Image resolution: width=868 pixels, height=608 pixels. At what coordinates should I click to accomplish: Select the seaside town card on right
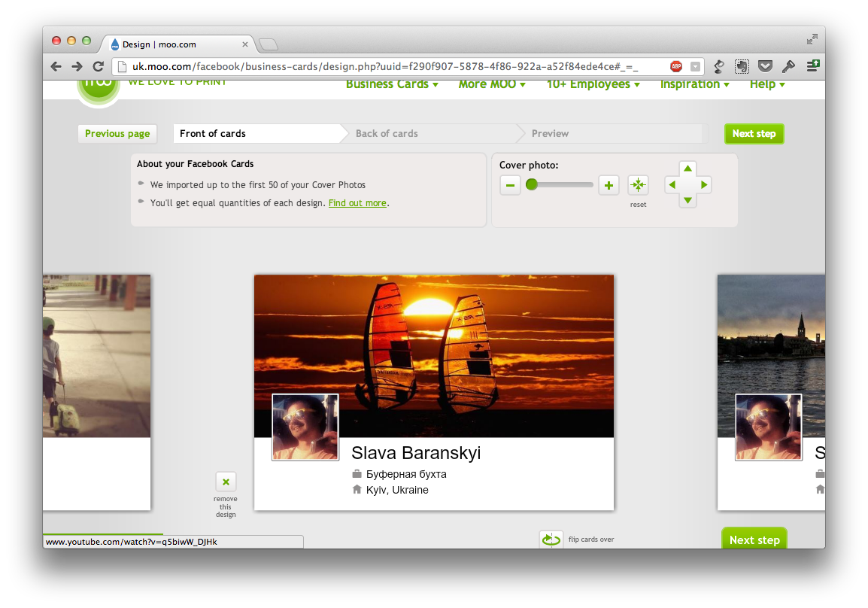[x=770, y=354]
